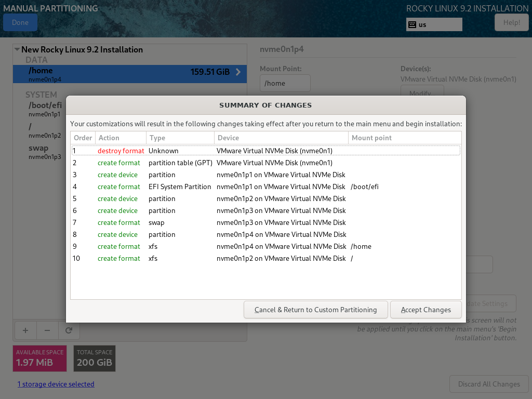Viewport: 532px width, 399px height.
Task: Select row 9 create format xfs /home
Action: point(266,246)
